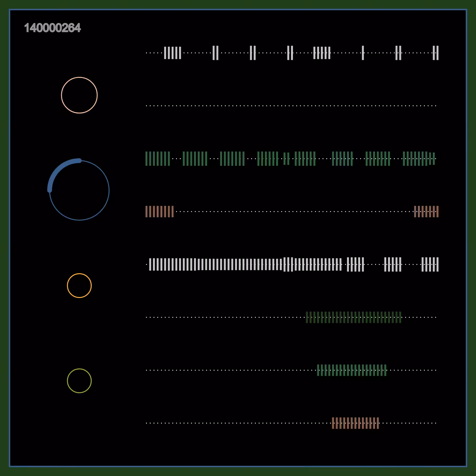
Task: Select the first six-bar white cluster in the top row
Action: tap(173, 53)
